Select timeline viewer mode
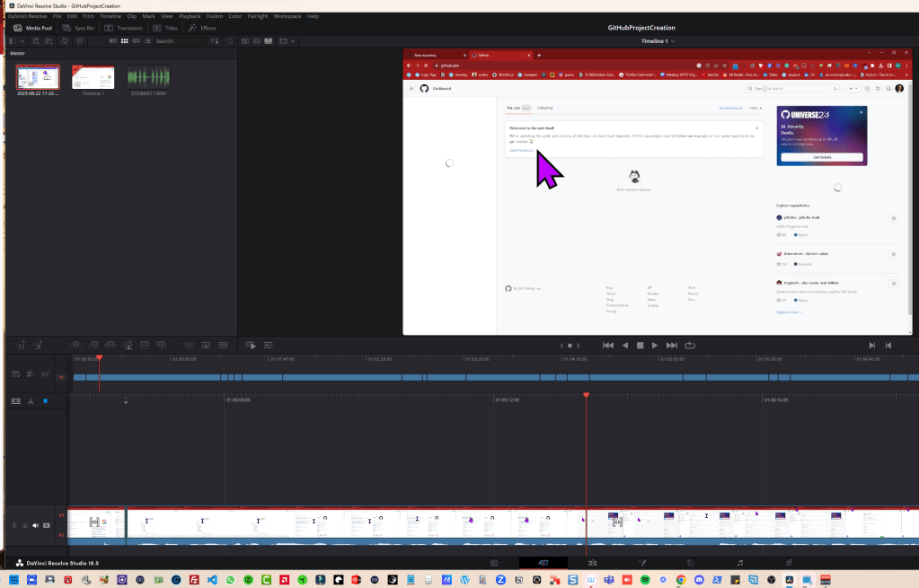The height and width of the screenshot is (588, 919). [x=269, y=41]
